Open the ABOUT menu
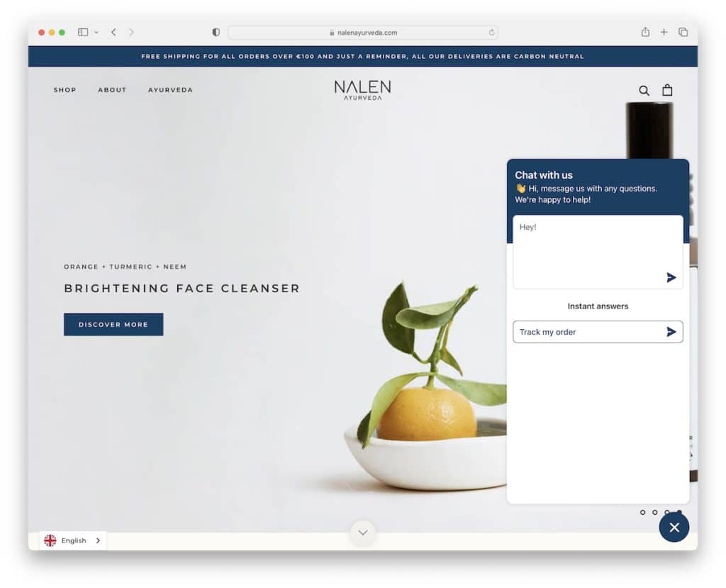The image size is (726, 588). click(x=112, y=90)
